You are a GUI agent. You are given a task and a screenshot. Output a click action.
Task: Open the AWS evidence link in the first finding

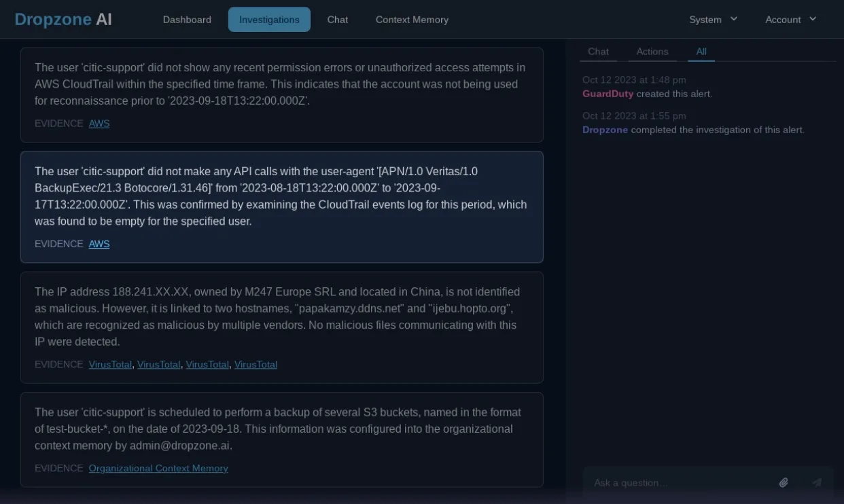pyautogui.click(x=99, y=124)
